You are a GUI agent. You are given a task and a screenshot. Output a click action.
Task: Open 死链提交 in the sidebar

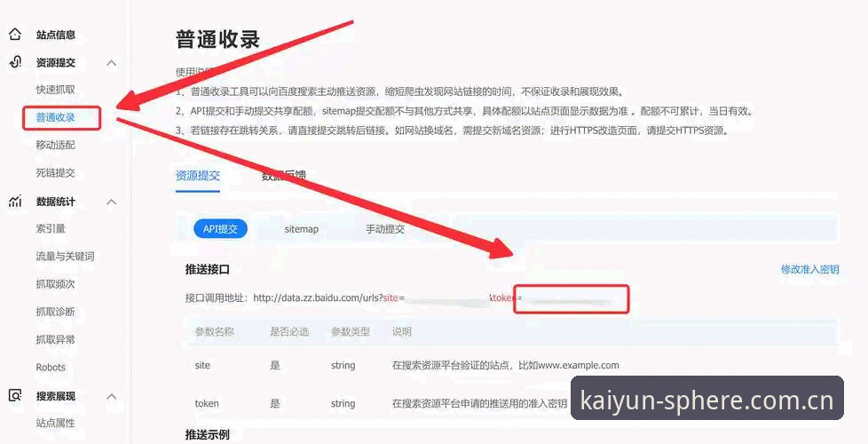[55, 173]
